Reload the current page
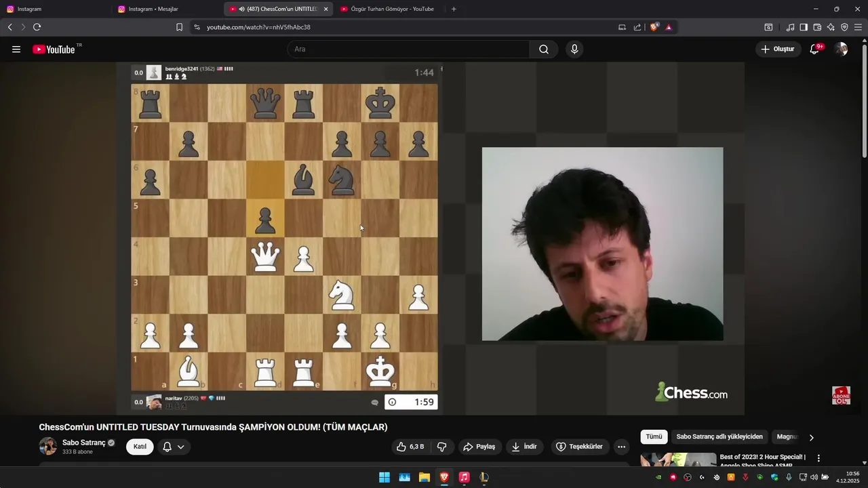Viewport: 868px width, 488px height. tap(37, 27)
